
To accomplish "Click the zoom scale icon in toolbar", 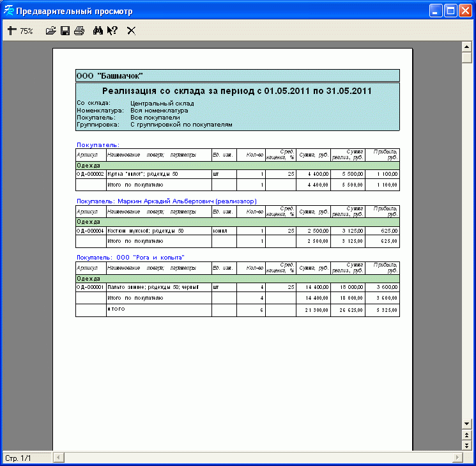I will tap(12, 31).
